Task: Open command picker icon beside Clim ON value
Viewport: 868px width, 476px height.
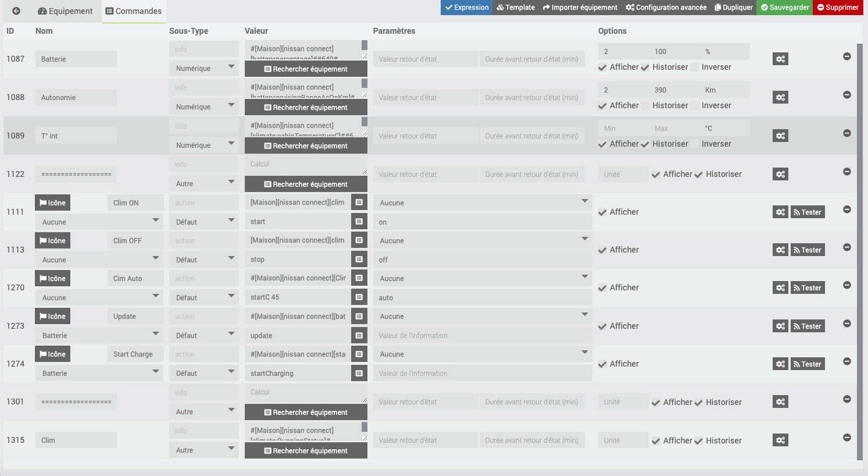Action: click(x=359, y=203)
